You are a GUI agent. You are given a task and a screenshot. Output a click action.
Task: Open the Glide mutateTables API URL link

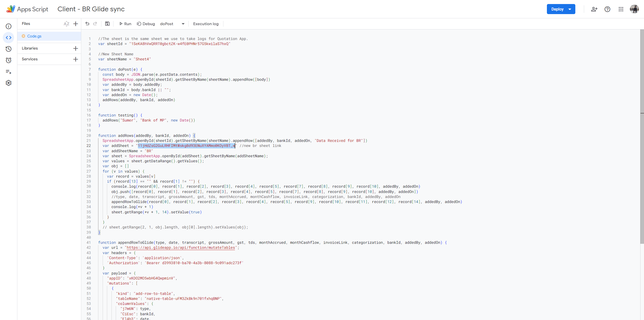[181, 248]
